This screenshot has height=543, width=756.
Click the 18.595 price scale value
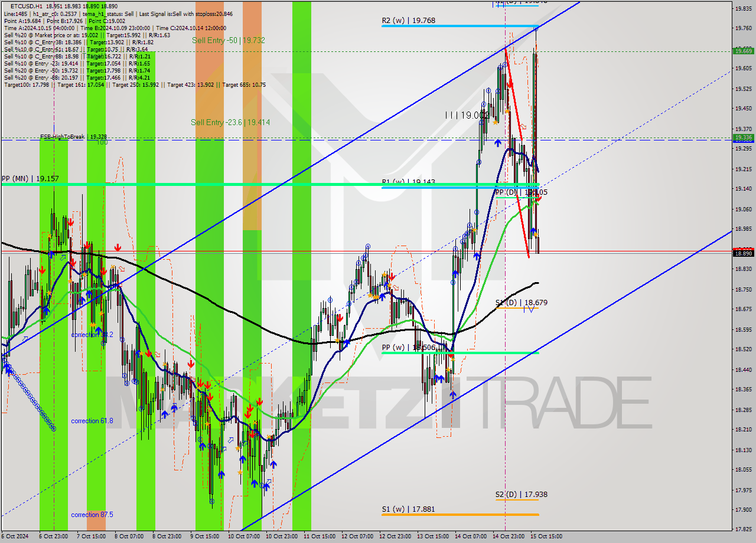743,329
